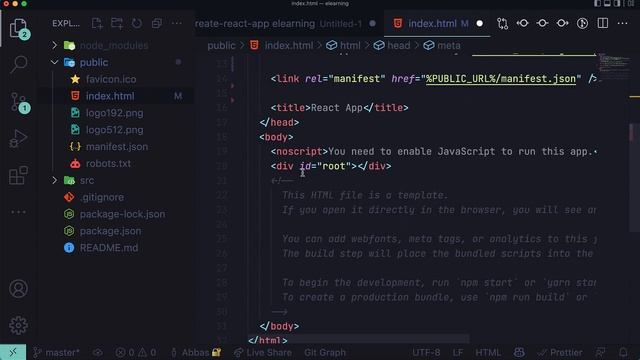The height and width of the screenshot is (360, 640).
Task: Open html breadcrumb dropdown
Action: (x=343, y=45)
